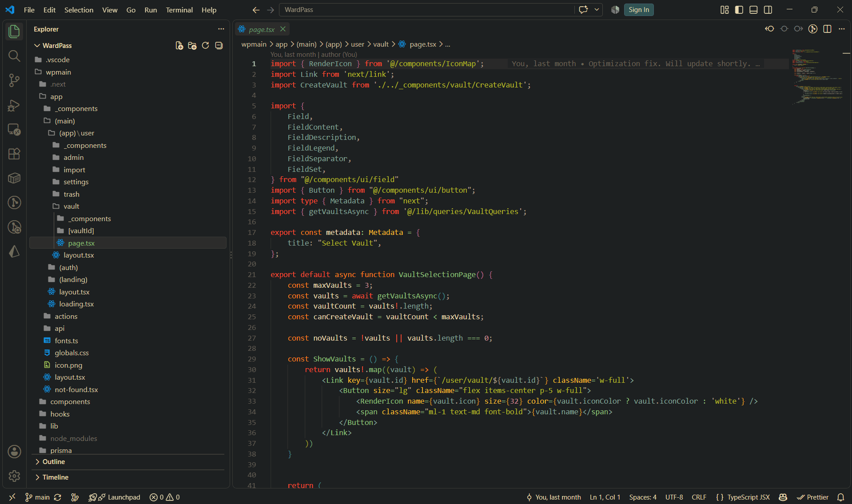Open fonts.ts file
Image resolution: width=852 pixels, height=504 pixels.
pyautogui.click(x=66, y=341)
